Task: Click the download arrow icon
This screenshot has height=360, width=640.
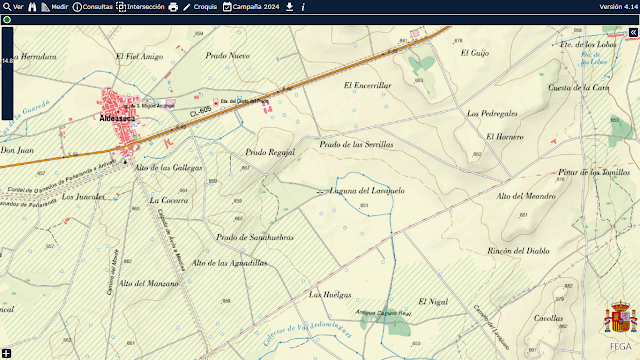Action: [x=289, y=7]
